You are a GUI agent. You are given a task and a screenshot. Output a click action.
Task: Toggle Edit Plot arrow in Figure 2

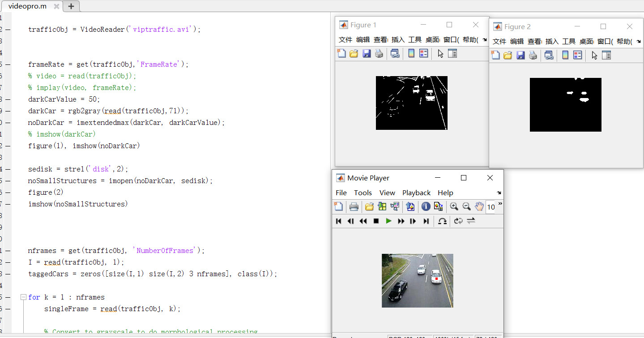[x=594, y=55]
